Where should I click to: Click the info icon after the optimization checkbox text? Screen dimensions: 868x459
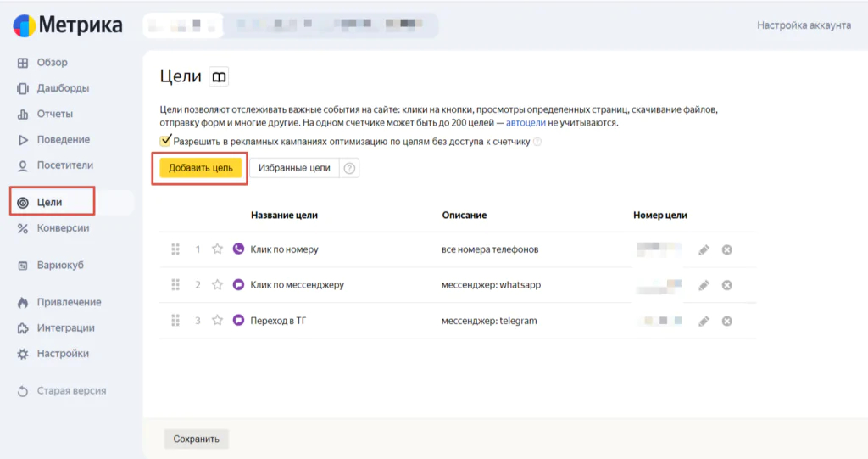tap(537, 142)
